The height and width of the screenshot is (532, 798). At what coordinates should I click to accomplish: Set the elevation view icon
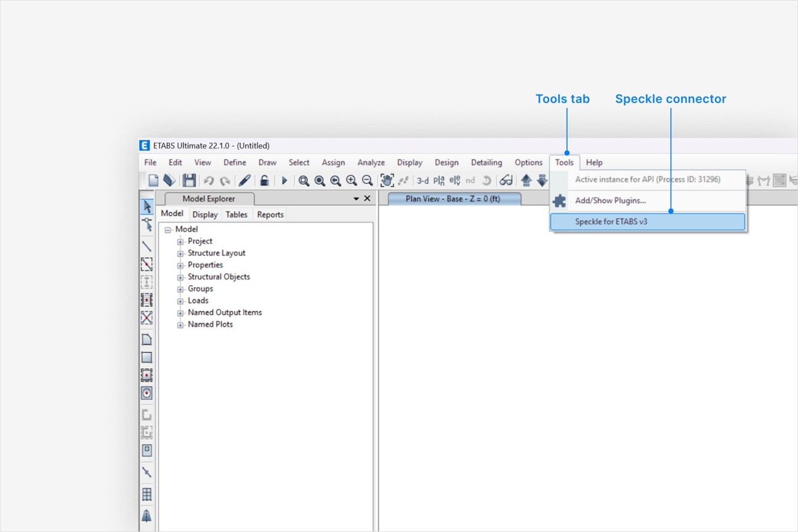coord(454,180)
